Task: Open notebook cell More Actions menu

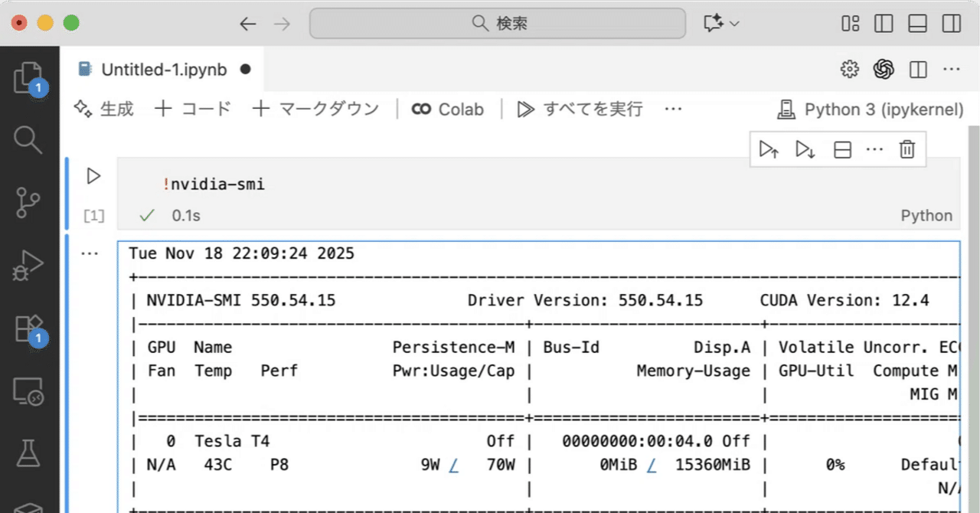Action: (874, 149)
